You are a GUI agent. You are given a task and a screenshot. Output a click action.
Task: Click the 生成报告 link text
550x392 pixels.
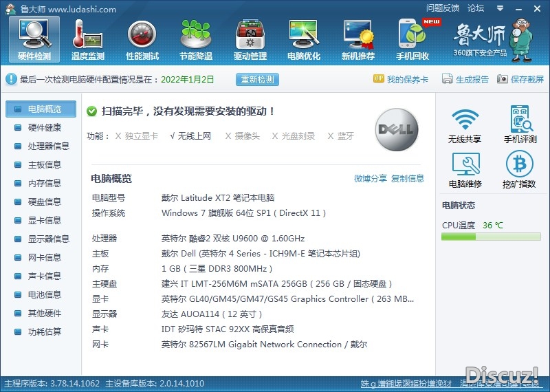tap(472, 79)
